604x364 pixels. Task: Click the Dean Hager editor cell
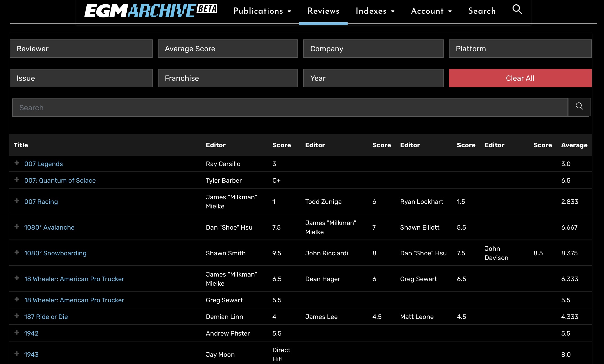pyautogui.click(x=323, y=279)
